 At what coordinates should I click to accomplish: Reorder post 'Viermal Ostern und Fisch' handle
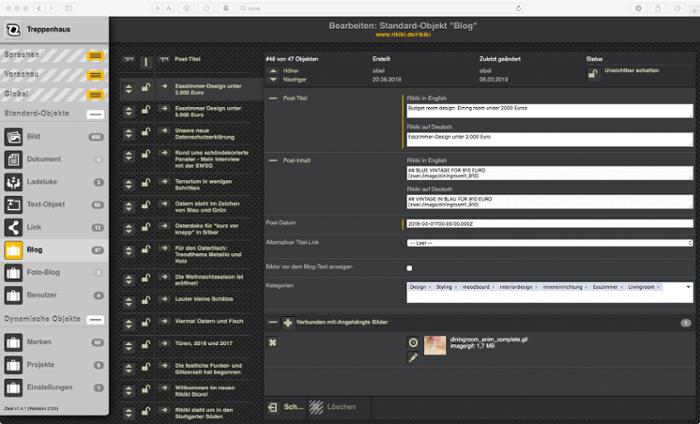tap(129, 324)
